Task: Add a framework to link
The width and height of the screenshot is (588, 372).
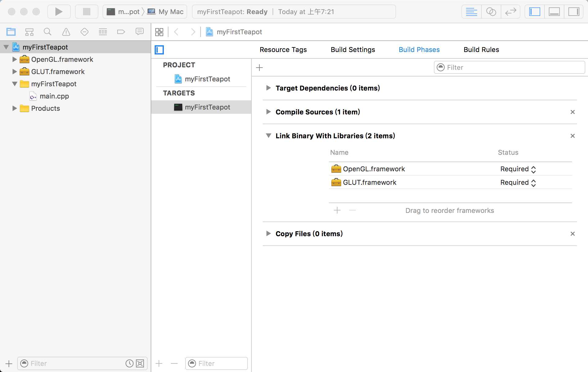Action: click(337, 210)
